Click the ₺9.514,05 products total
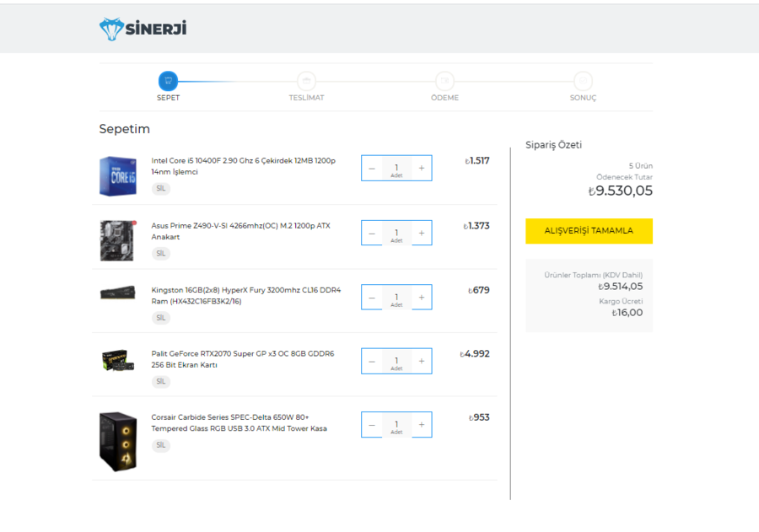Image resolution: width=759 pixels, height=532 pixels. [x=621, y=287]
